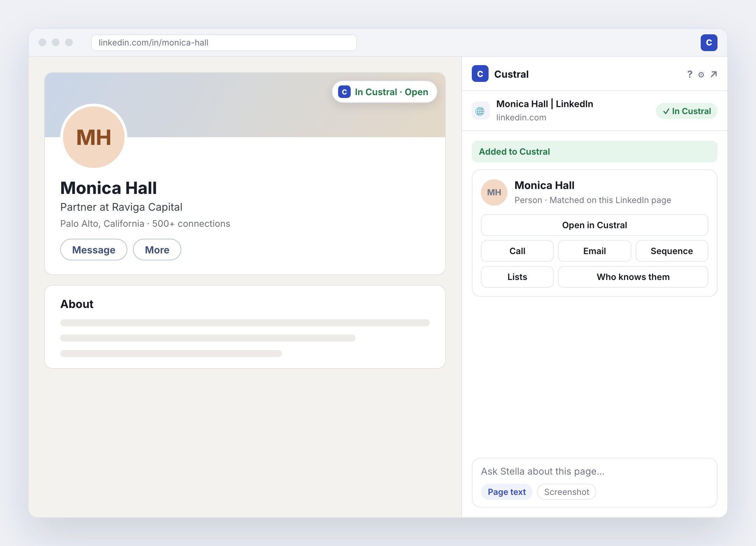Image resolution: width=756 pixels, height=546 pixels.
Task: Click the Monica Hall name in the Custral card
Action: [544, 185]
